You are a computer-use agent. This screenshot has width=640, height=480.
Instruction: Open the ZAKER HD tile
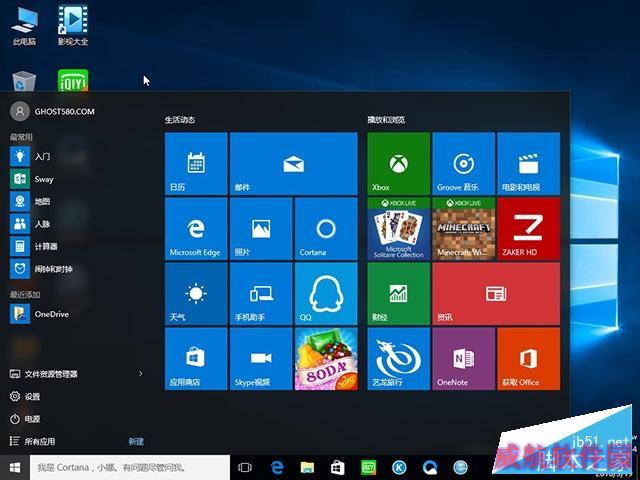coord(529,229)
